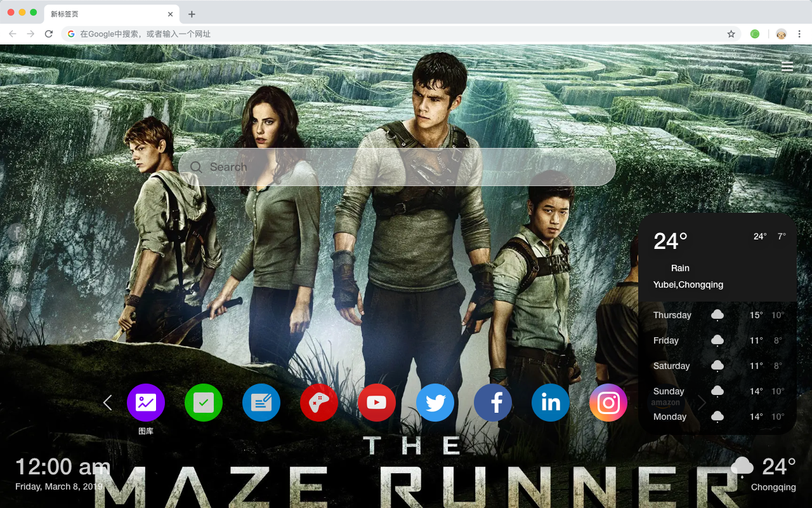Open the blue notes icon

click(261, 403)
